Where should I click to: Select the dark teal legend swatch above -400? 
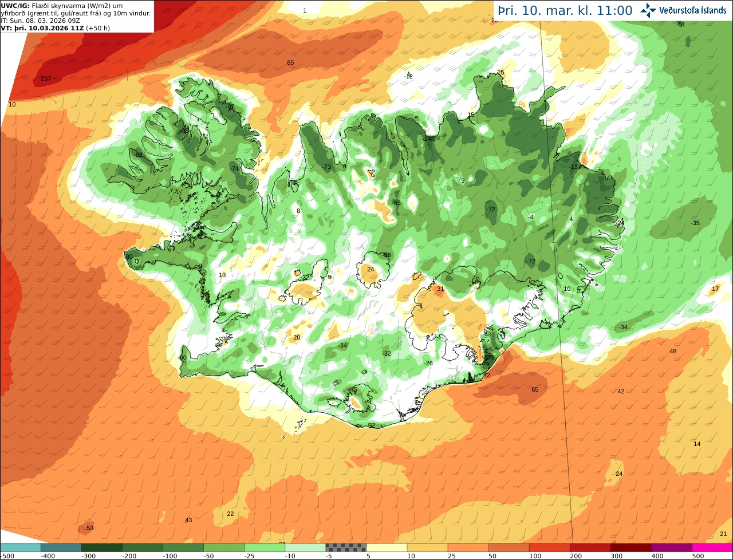[61, 547]
